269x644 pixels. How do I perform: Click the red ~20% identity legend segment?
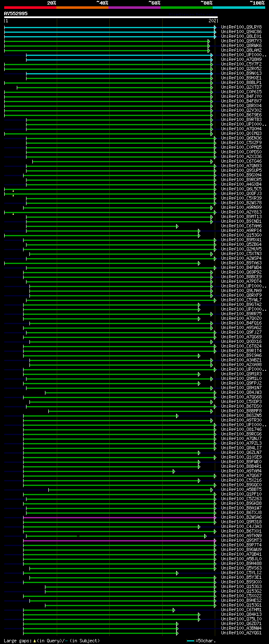(30, 8)
